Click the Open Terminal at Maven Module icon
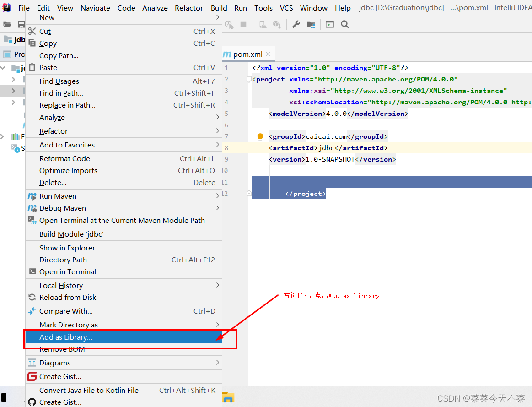Screen dimensions: 532x407 [32, 220]
